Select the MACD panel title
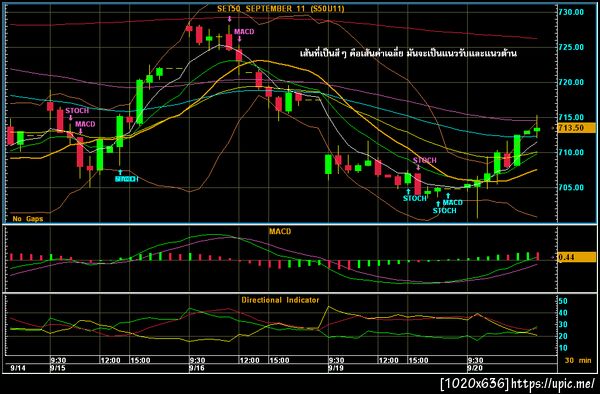 pos(280,231)
